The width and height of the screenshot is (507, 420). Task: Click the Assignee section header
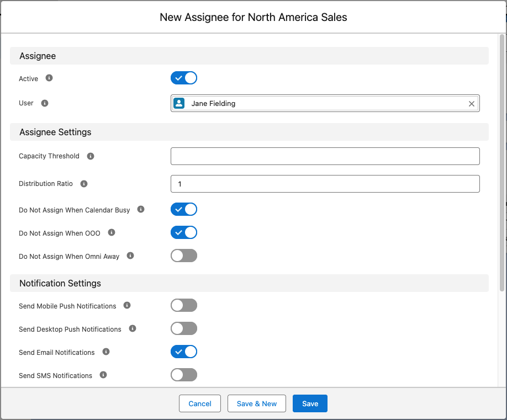click(249, 56)
